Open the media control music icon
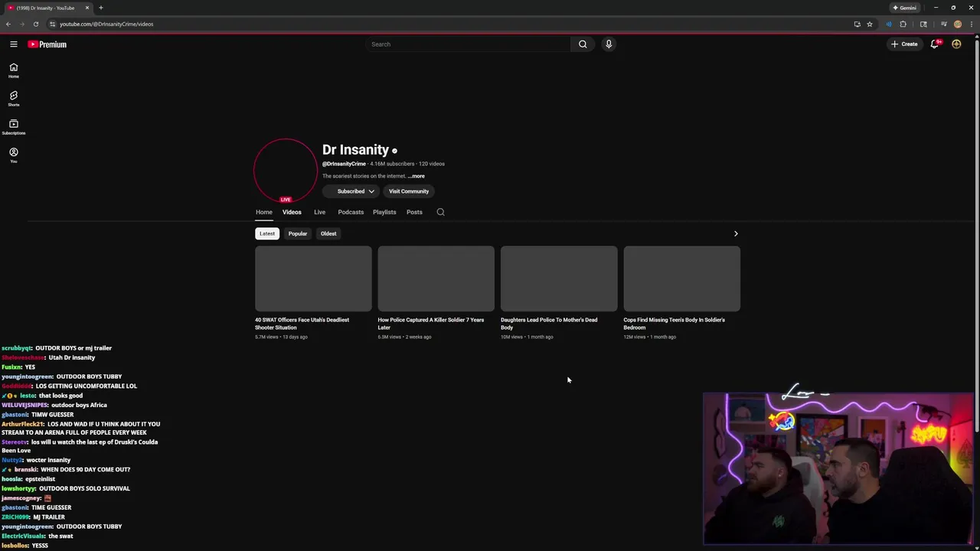The height and width of the screenshot is (551, 980). point(943,24)
